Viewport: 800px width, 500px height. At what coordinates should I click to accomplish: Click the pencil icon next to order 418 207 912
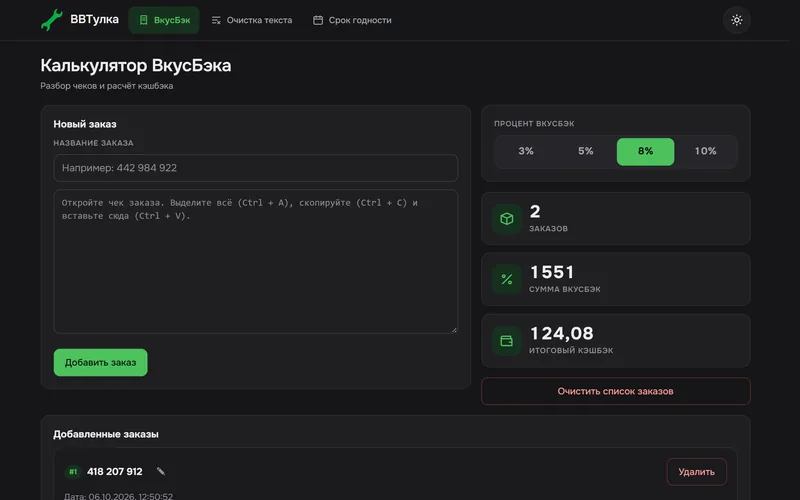[x=161, y=471]
